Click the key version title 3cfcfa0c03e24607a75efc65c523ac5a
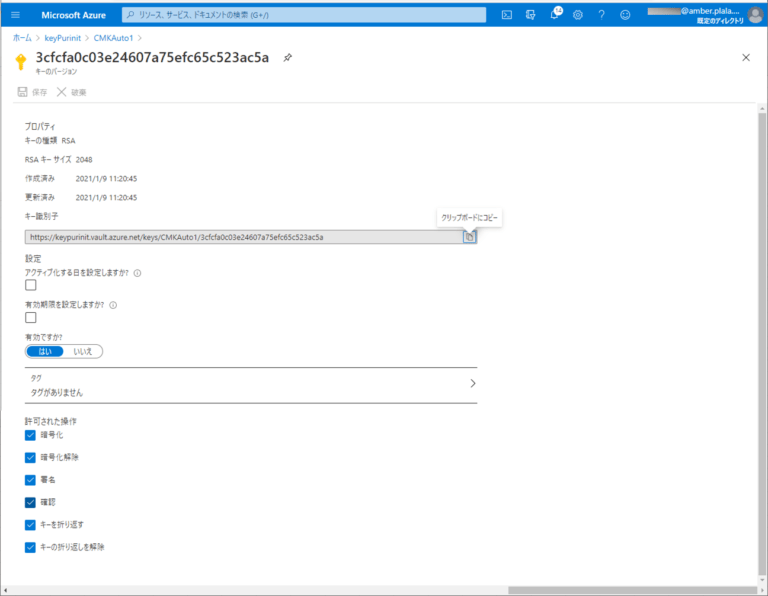Screen dimensions: 768x596 pos(152,57)
